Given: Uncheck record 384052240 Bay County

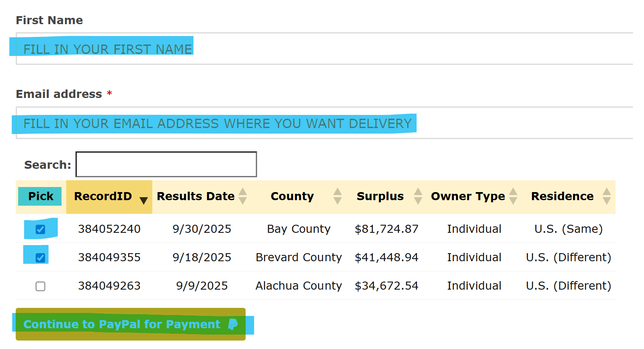Looking at the screenshot, I should pos(40,229).
